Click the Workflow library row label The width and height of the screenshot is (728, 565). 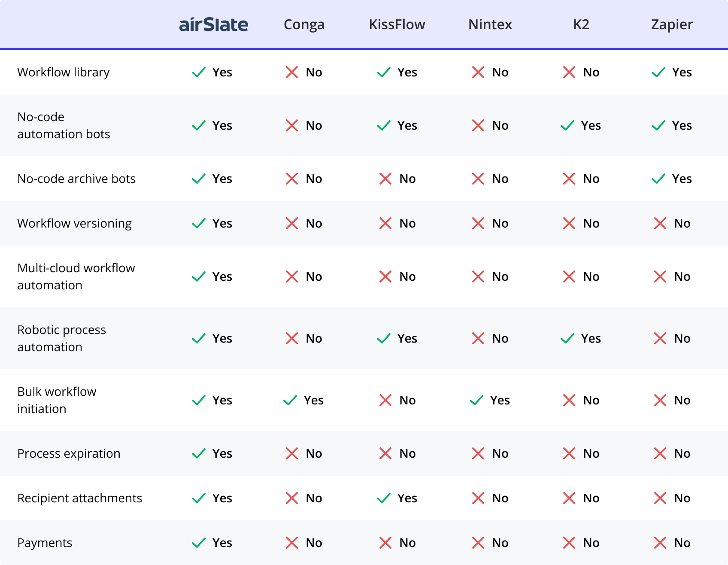[x=64, y=72]
